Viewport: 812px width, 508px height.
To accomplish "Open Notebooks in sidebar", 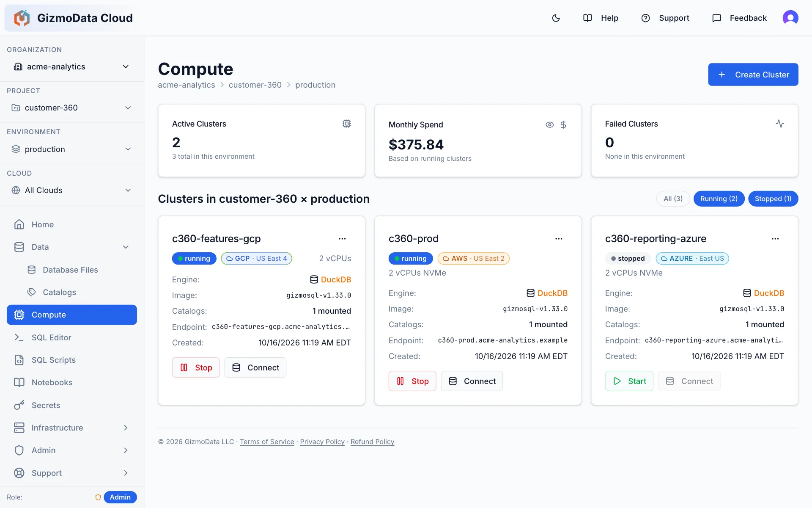I will click(x=71, y=382).
